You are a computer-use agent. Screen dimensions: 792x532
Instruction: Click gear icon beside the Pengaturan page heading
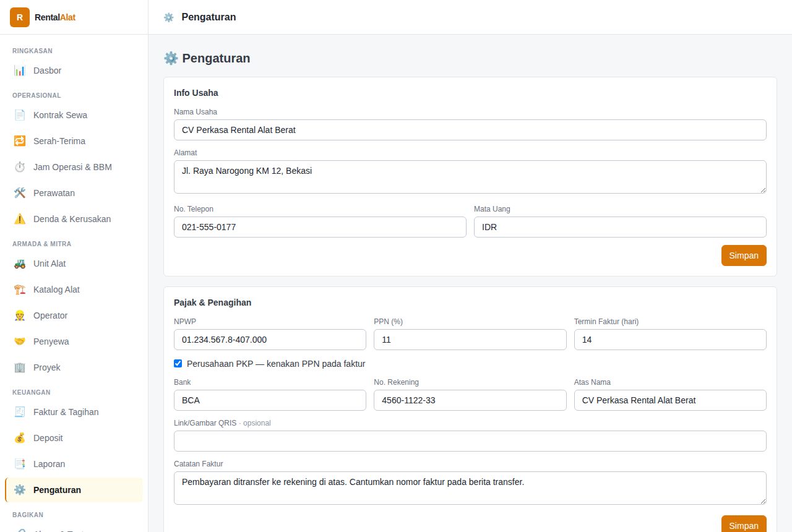click(x=171, y=58)
